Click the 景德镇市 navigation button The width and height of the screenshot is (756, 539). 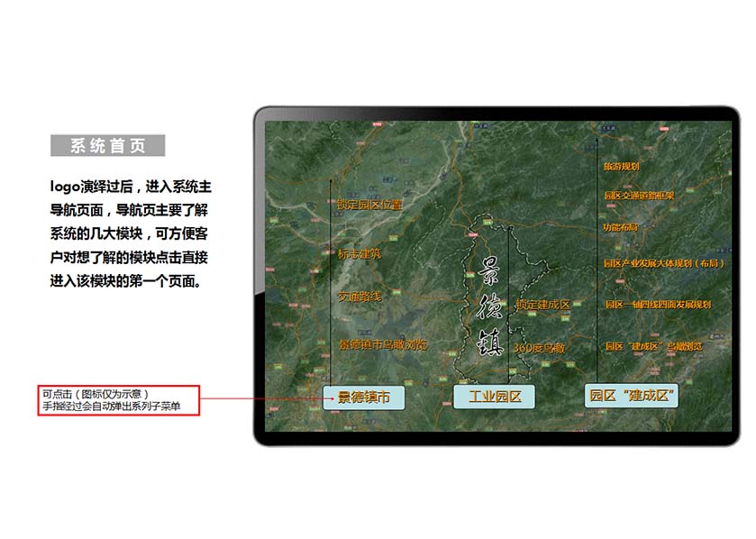point(365,397)
